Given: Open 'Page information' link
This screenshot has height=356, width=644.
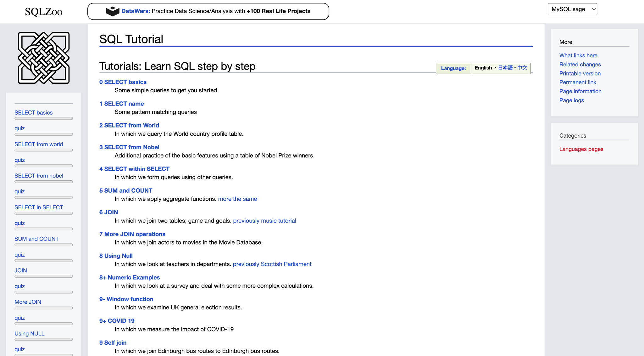Looking at the screenshot, I should coord(580,91).
